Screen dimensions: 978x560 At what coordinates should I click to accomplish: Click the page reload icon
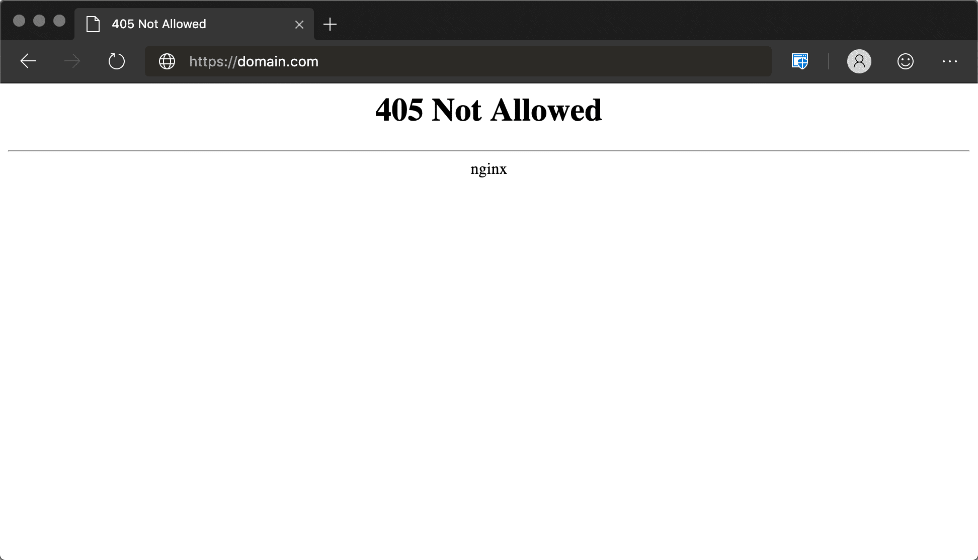click(x=117, y=61)
